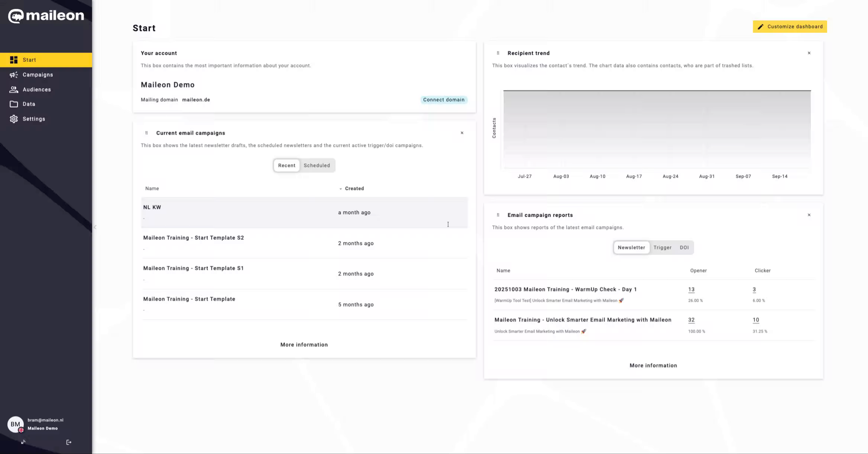
Task: Click the Maileon Demo label under the email
Action: tap(42, 428)
